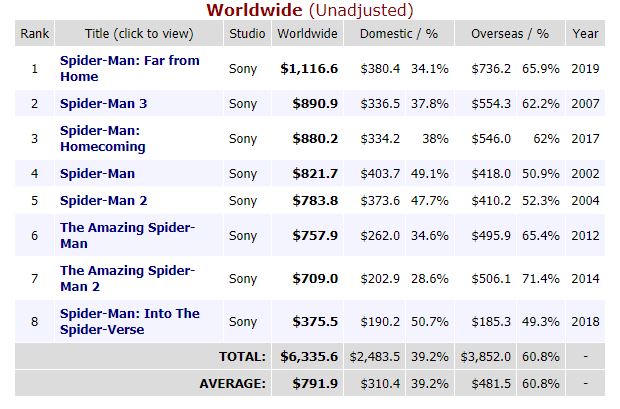Open The Amazing Spider-Man link
The height and width of the screenshot is (409, 620).
[x=127, y=235]
